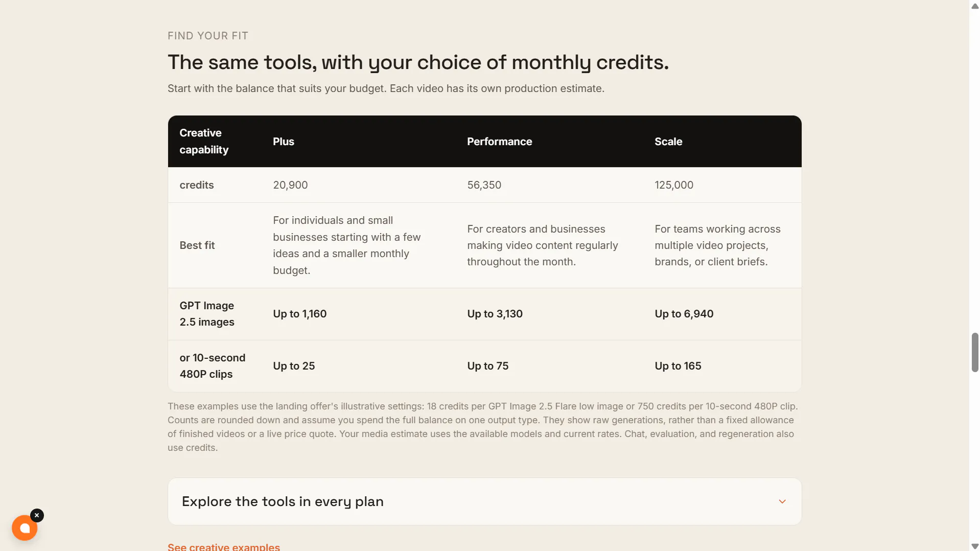Click the Scale credits value 125,000
The width and height of the screenshot is (980, 551).
click(674, 185)
